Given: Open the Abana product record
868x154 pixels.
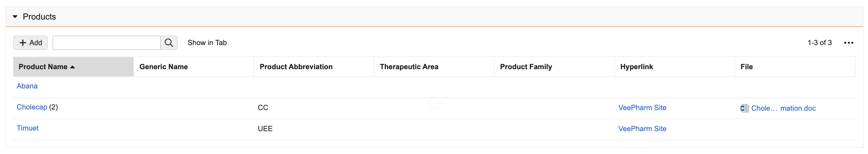Looking at the screenshot, I should click(x=27, y=86).
